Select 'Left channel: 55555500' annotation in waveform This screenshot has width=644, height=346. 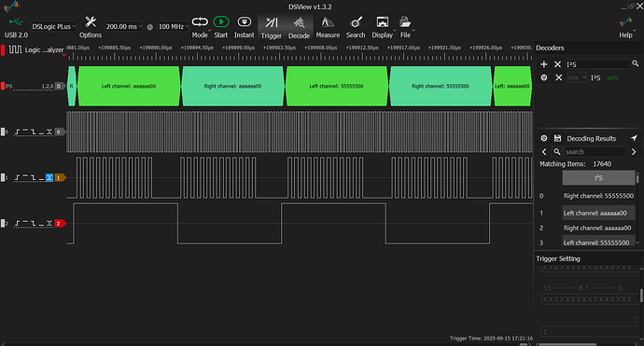click(336, 86)
